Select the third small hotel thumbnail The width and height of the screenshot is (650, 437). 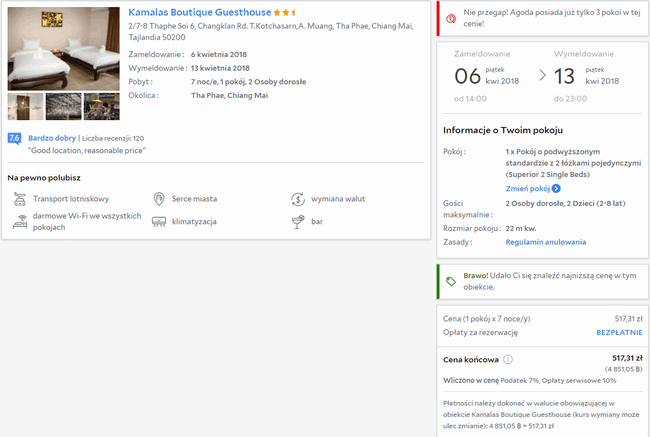[102, 107]
